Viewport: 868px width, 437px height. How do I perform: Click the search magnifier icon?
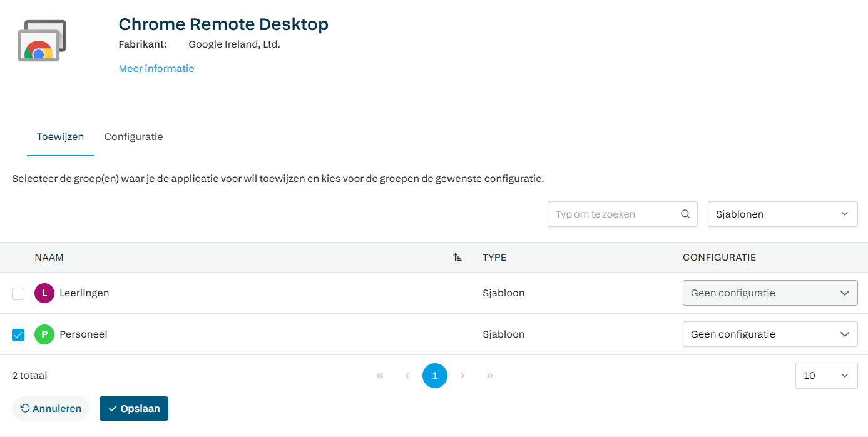[685, 214]
